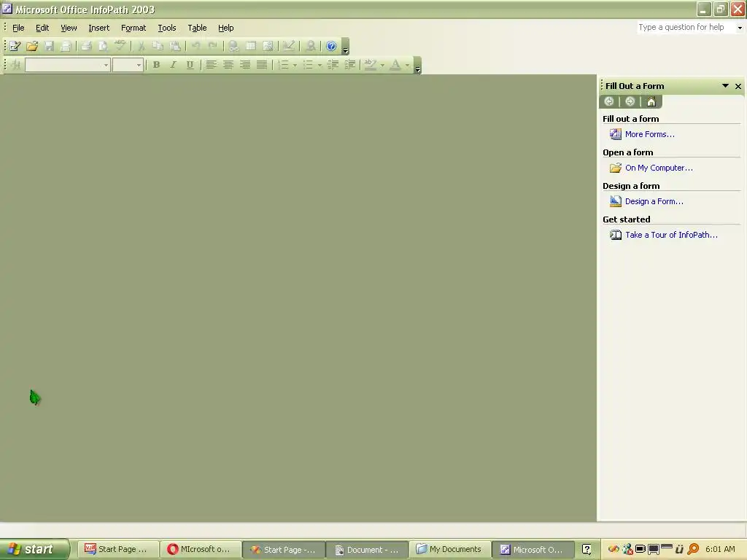Run the ABC spelling check icon
747x560 pixels.
click(x=120, y=46)
